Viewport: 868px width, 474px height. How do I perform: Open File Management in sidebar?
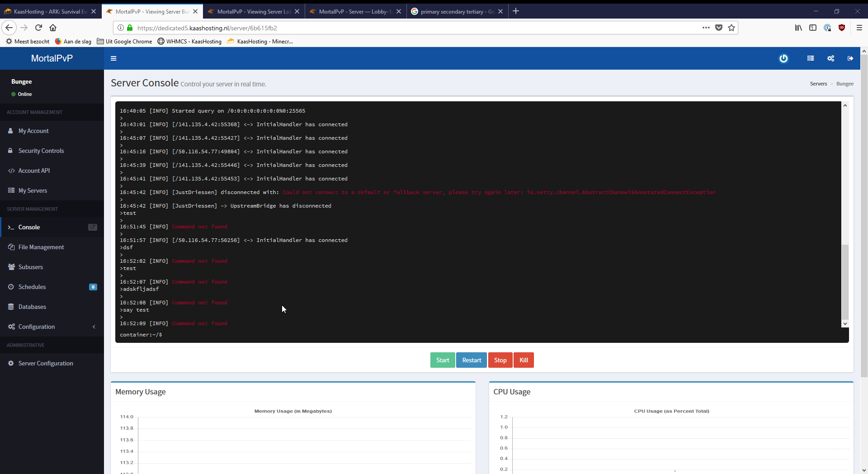point(41,247)
